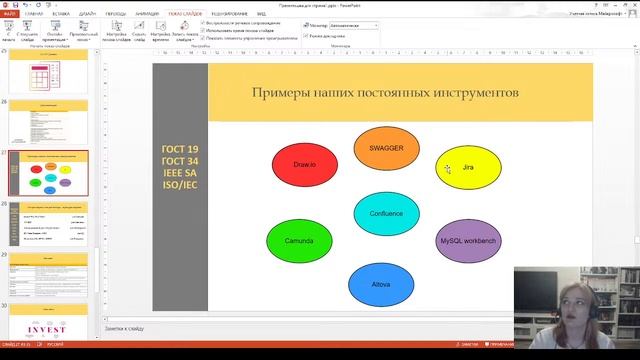Image resolution: width=640 pixels, height=360 pixels.
Task: Select slide 26 thumbnail
Action: 48,122
